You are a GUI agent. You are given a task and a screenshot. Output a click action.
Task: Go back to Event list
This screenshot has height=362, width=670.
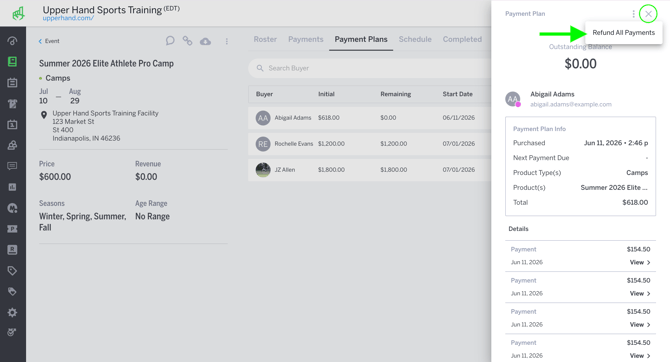click(x=49, y=41)
